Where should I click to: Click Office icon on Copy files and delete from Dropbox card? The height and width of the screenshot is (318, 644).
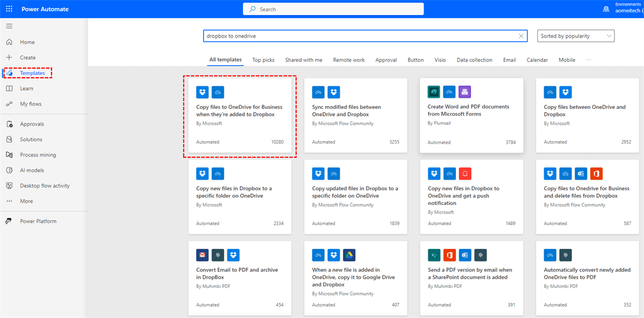596,173
